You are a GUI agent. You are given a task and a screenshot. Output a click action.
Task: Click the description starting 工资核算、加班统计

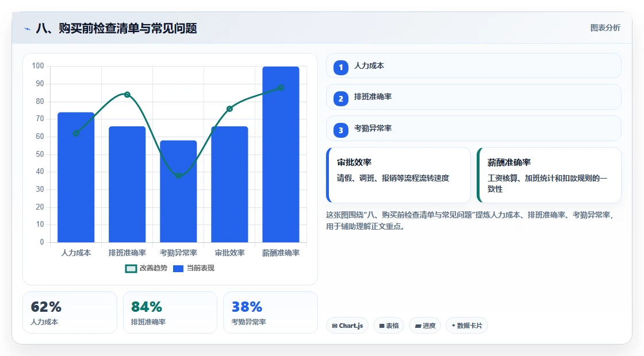[547, 184]
